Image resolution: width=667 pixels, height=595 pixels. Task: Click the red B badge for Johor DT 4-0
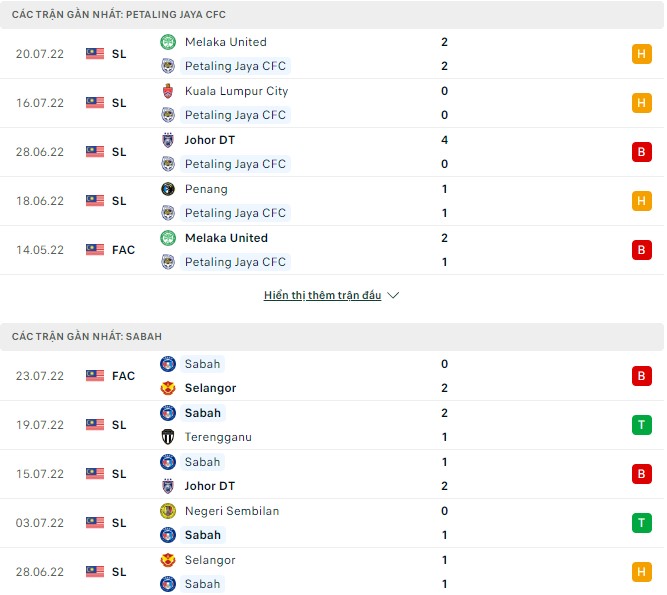click(x=641, y=152)
